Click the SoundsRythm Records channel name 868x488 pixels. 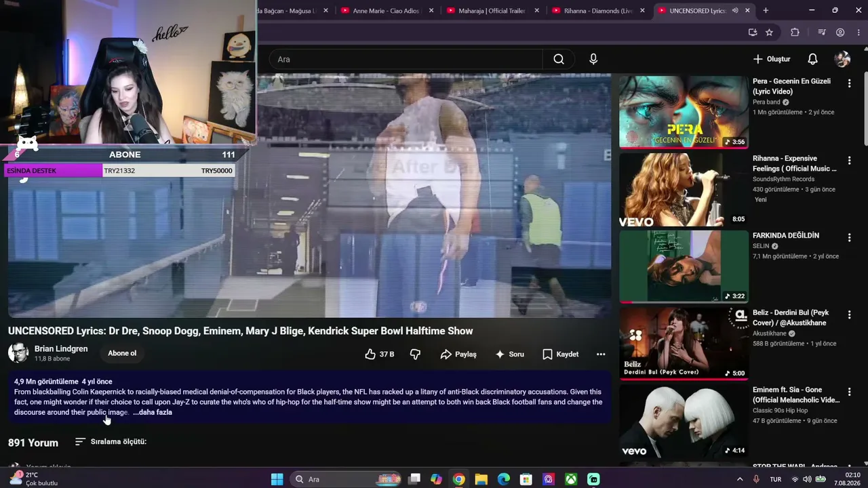click(x=783, y=180)
